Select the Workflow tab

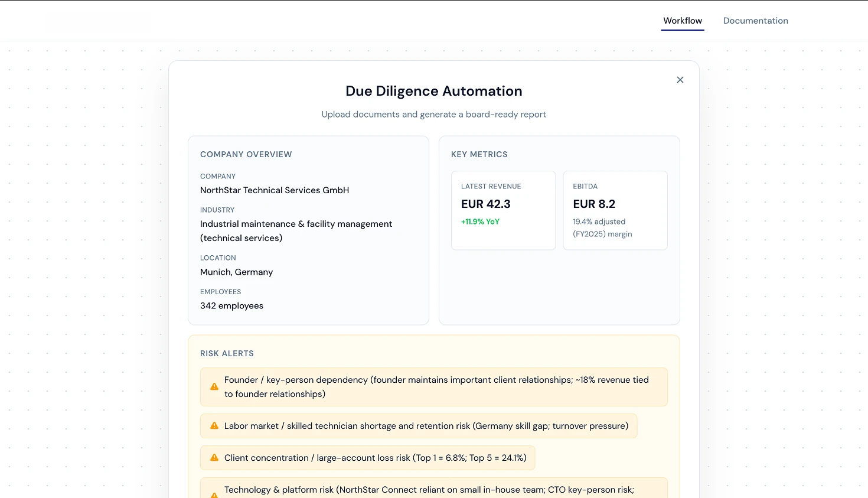(x=683, y=20)
